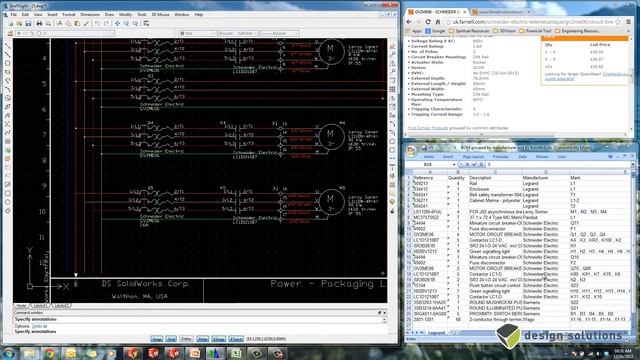Click Apps shortcut in Chrome bookmarks bar
The height and width of the screenshot is (360, 640).
click(413, 31)
